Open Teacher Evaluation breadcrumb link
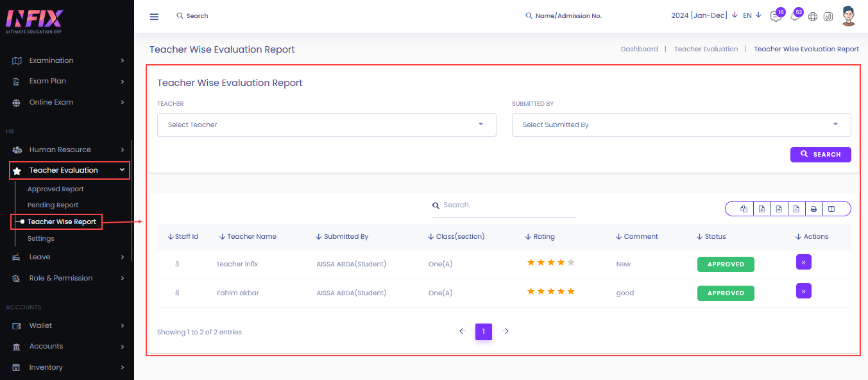 (x=706, y=49)
